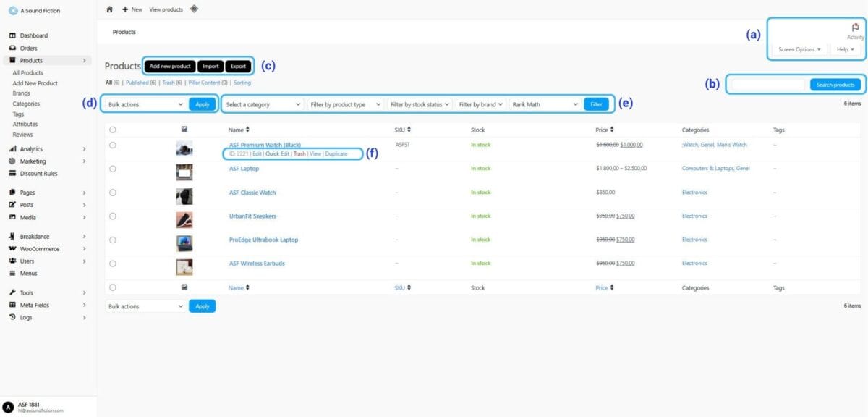Viewport: 868px width, 417px height.
Task: Open the Filter by stock status dropdown
Action: click(x=420, y=104)
